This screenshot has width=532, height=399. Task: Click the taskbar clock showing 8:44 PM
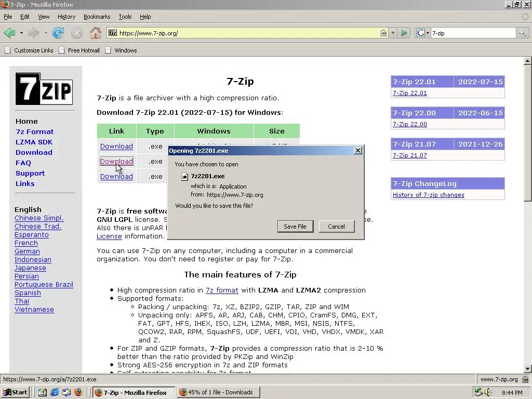[x=512, y=393]
